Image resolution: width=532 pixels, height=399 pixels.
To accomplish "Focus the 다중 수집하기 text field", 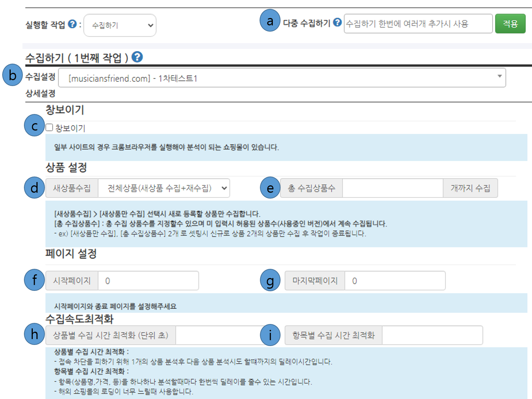I will point(418,24).
